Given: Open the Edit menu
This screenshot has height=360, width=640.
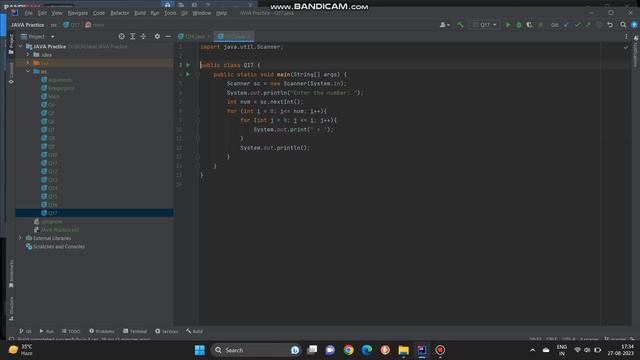Looking at the screenshot, I should coord(42,13).
